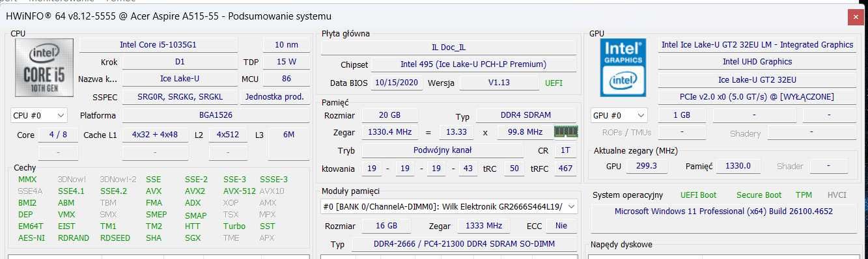The height and width of the screenshot is (259, 868).
Task: Click the Core count value 4 / 8
Action: [x=58, y=135]
